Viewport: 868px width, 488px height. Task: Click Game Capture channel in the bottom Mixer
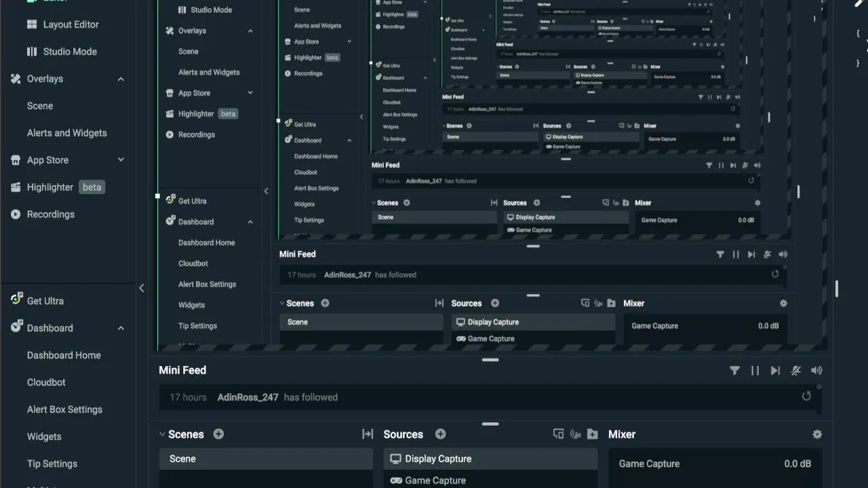(x=649, y=464)
